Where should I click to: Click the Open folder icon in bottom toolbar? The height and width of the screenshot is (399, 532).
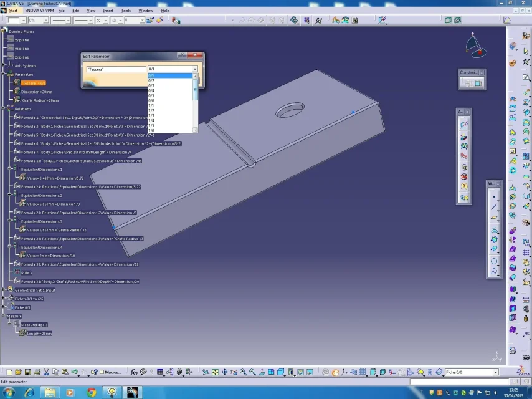[x=18, y=372]
